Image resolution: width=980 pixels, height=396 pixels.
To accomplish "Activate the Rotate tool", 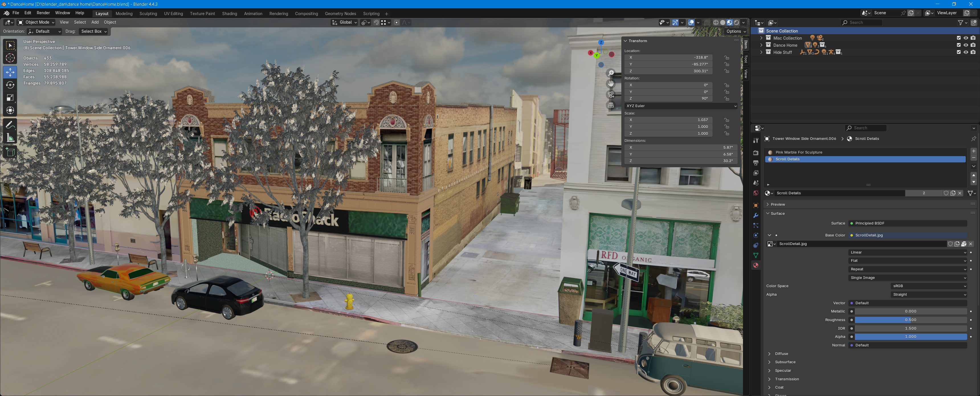I will pos(10,85).
